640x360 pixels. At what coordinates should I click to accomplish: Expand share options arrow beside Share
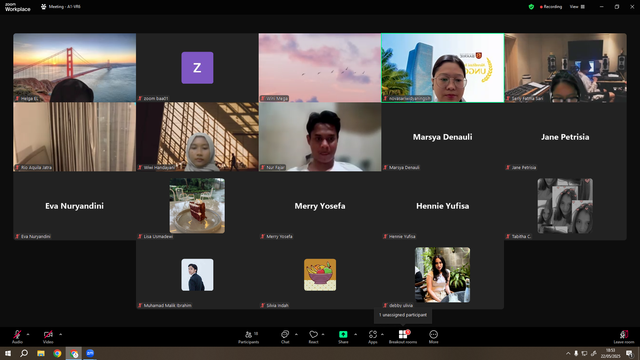click(x=356, y=334)
